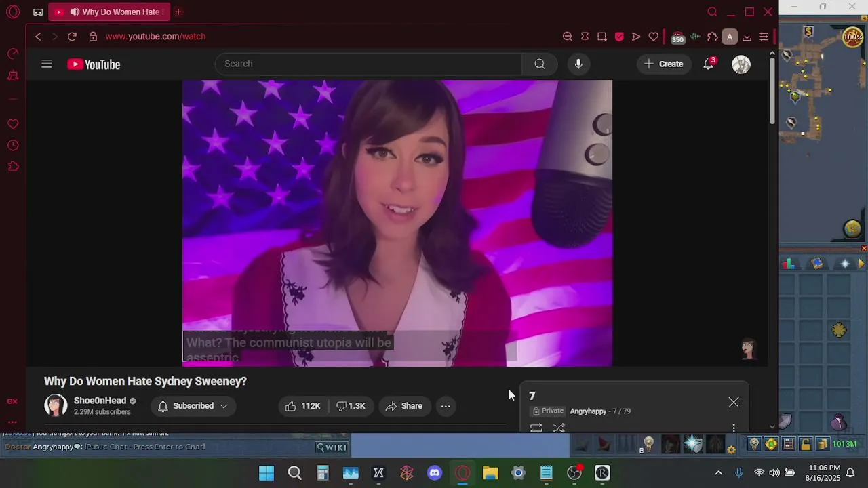Open Opera easy setup sliders

coord(764,37)
